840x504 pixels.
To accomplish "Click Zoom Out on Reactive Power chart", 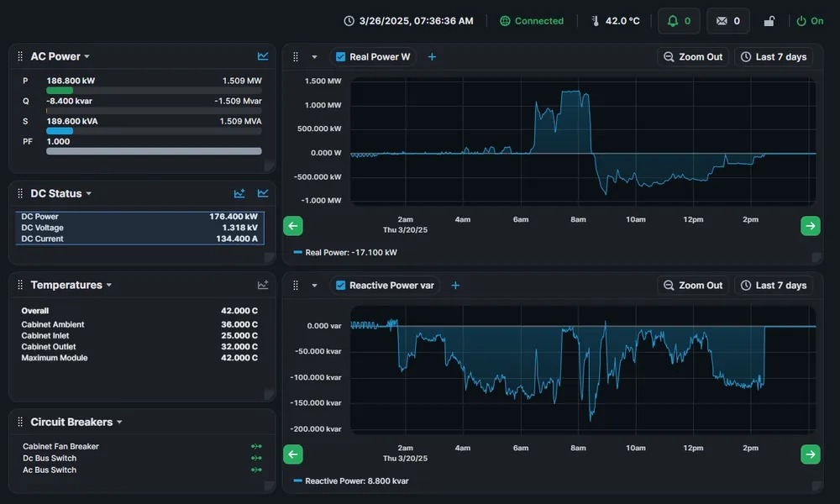I will coord(693,286).
